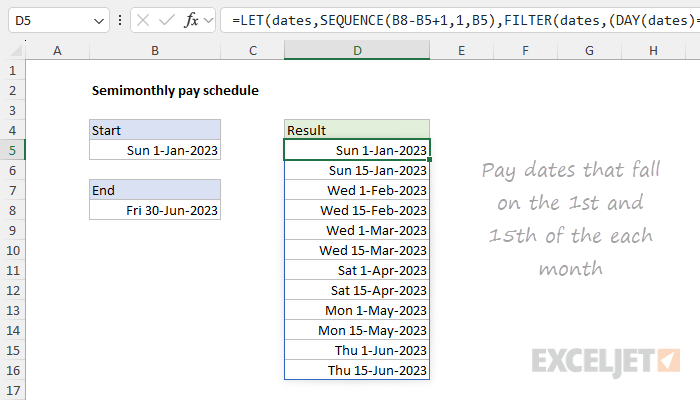Select cell 'Mon 1-May-2023'
700x400 pixels.
(357, 311)
